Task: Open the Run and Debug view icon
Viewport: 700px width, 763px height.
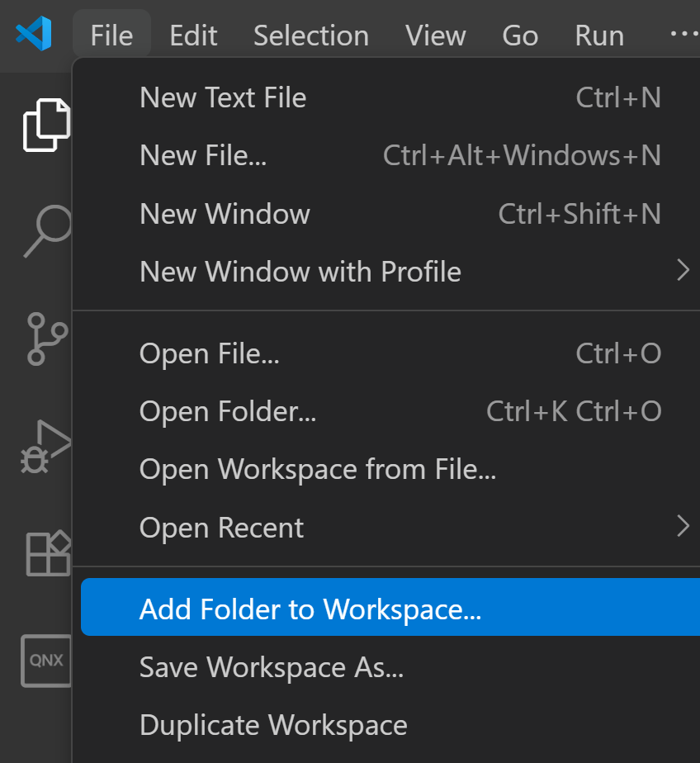Action: coord(45,447)
